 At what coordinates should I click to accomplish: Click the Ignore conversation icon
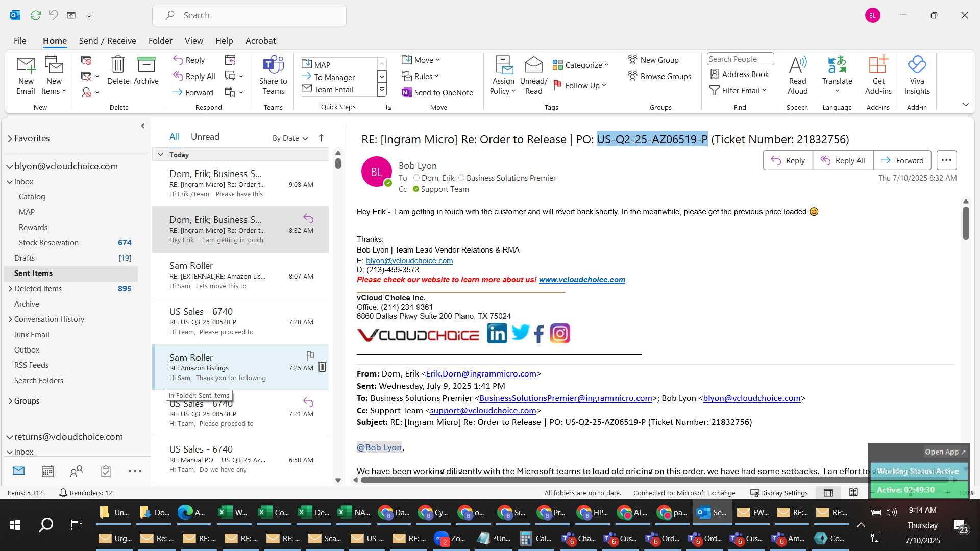86,60
